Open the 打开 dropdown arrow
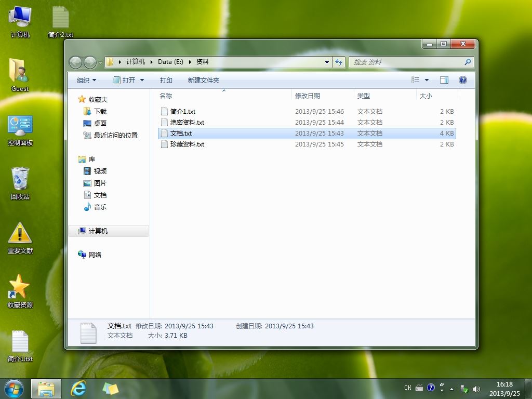The height and width of the screenshot is (399, 532). point(142,81)
